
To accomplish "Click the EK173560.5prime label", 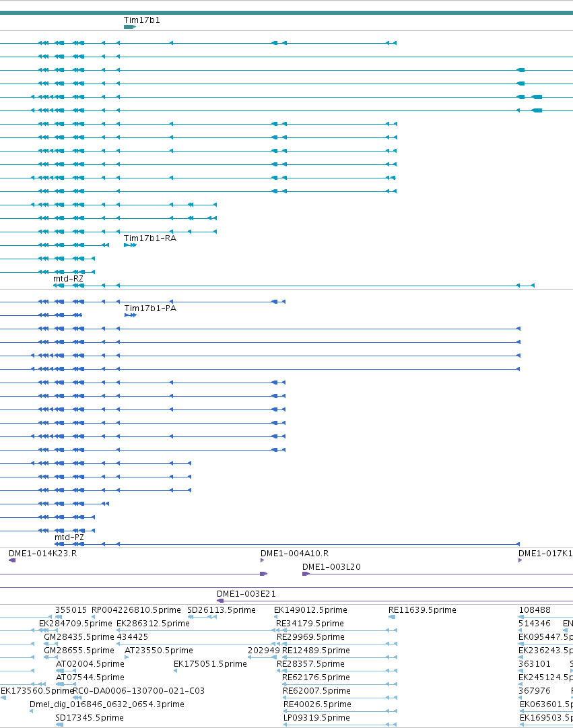I will [38, 691].
